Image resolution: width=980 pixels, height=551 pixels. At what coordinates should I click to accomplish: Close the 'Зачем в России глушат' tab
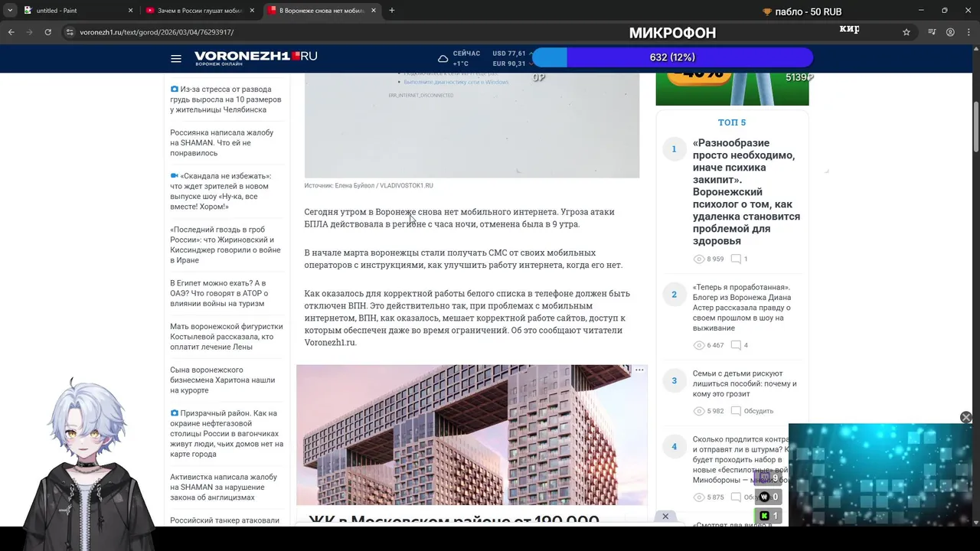pos(252,11)
